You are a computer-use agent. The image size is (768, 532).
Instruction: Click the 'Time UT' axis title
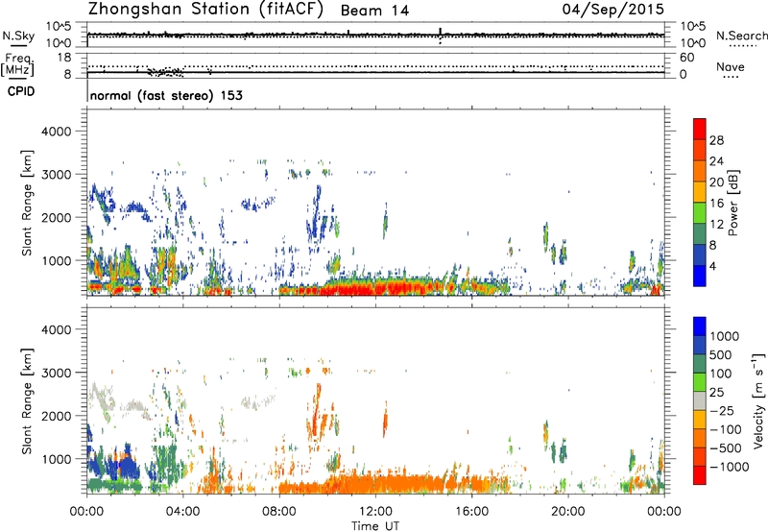click(x=375, y=526)
